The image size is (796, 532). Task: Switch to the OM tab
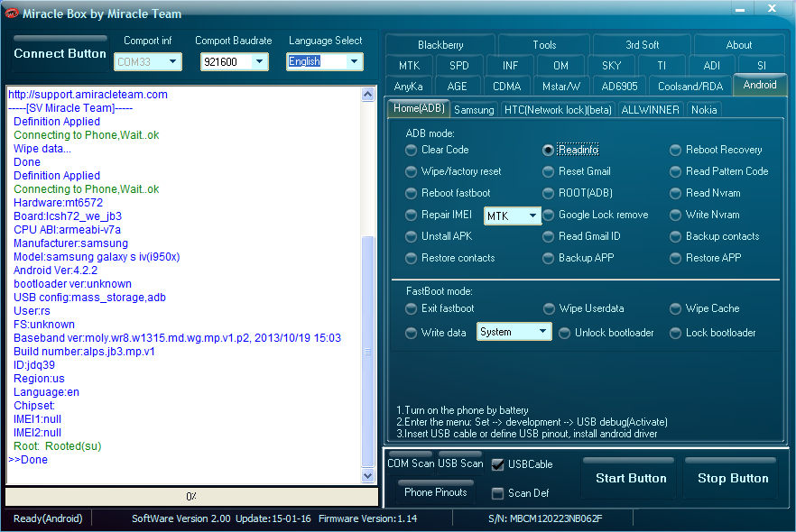tap(560, 66)
